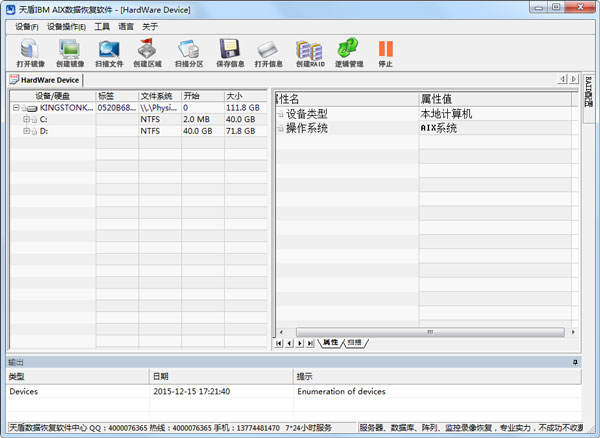Click the 2015-12-15 17:21:40 date entry
Screen dimensions: 600x438
191,391
